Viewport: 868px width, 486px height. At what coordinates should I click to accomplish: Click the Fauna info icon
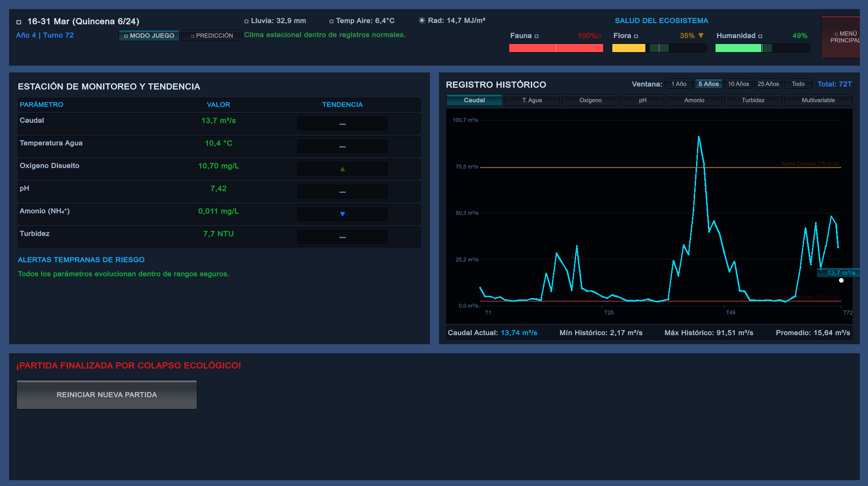(536, 36)
